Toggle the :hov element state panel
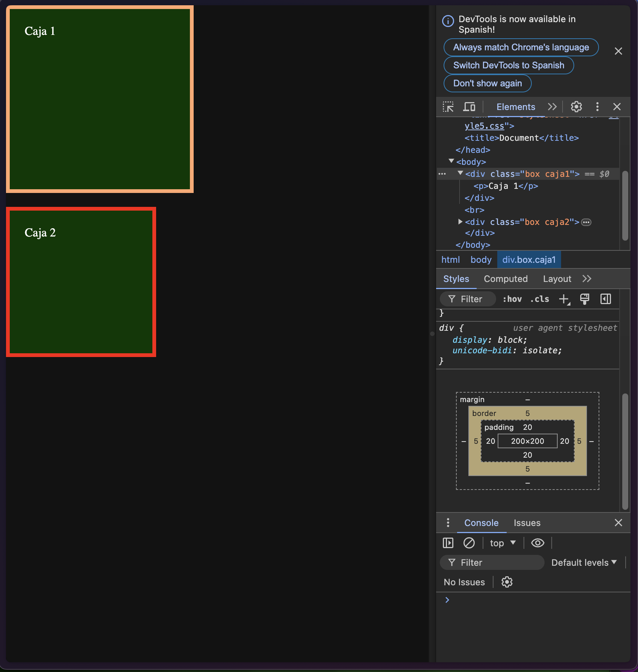Image resolution: width=638 pixels, height=672 pixels. click(512, 299)
